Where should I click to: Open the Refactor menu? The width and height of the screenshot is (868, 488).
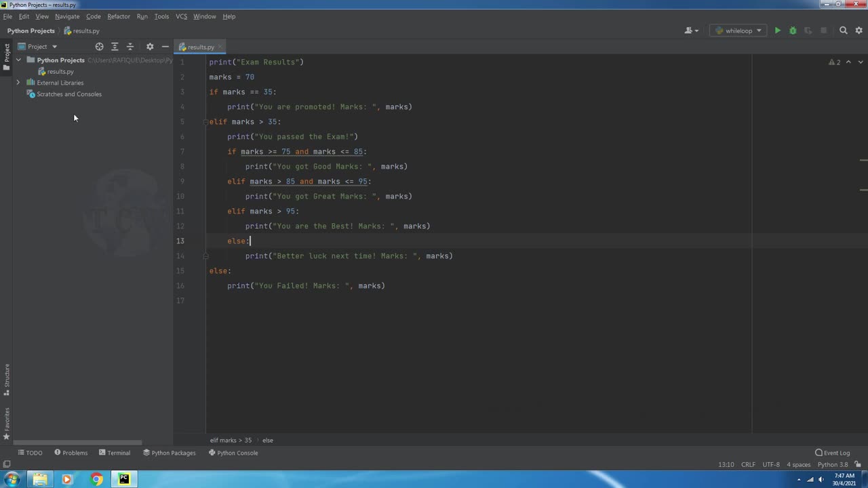point(119,16)
